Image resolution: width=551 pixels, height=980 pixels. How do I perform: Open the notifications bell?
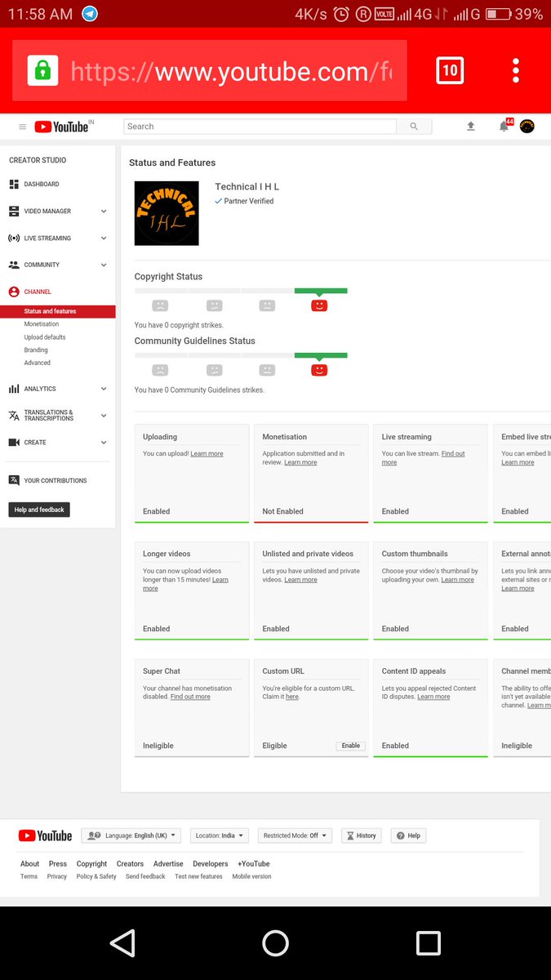pos(504,127)
